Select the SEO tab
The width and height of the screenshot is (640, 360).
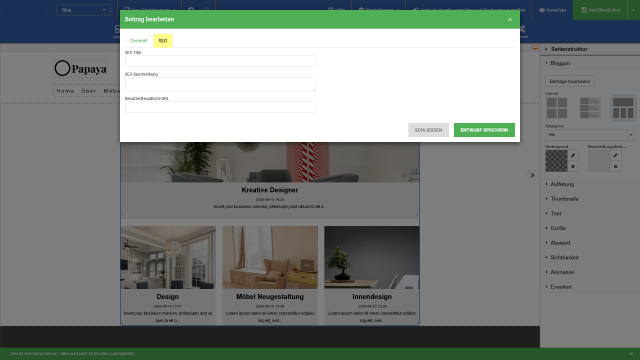click(163, 41)
